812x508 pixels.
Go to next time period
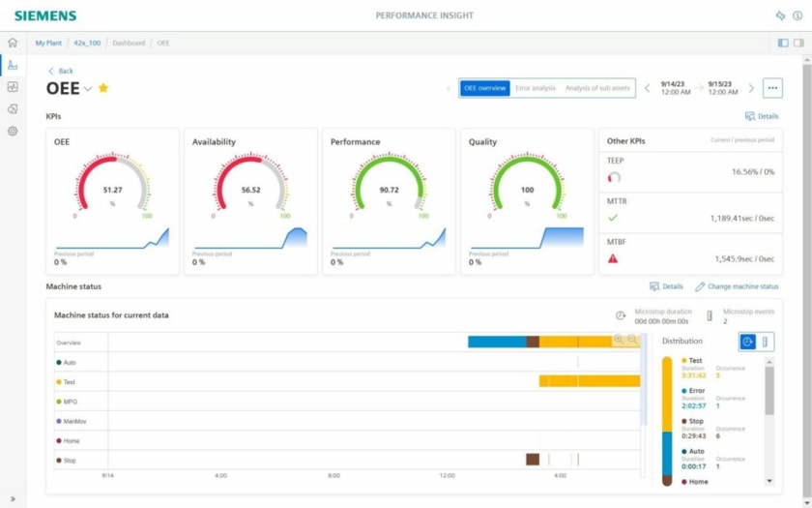pos(751,88)
